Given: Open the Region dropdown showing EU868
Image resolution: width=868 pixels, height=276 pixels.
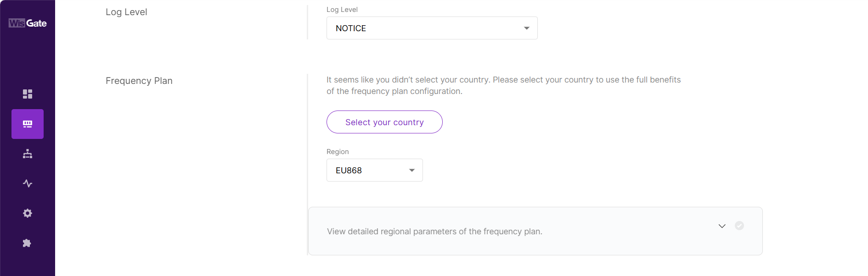Looking at the screenshot, I should (374, 170).
